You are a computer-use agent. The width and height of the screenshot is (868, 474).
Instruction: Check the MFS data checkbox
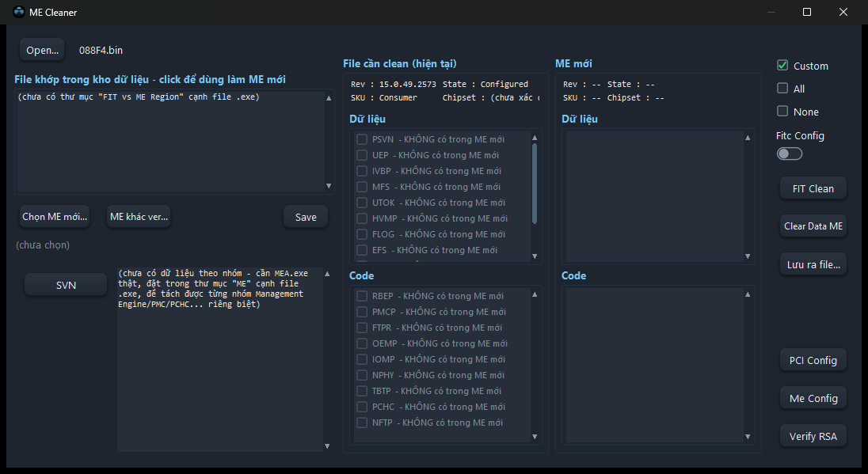coord(362,187)
